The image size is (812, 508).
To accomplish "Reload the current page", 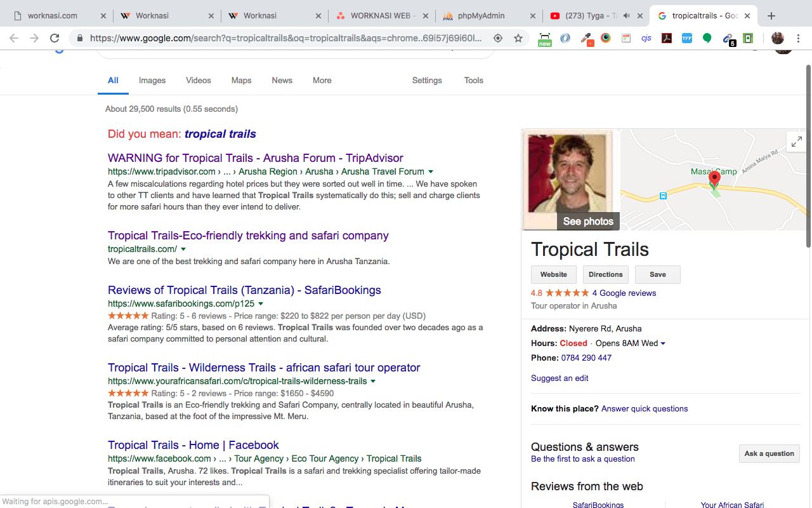I will pos(55,38).
